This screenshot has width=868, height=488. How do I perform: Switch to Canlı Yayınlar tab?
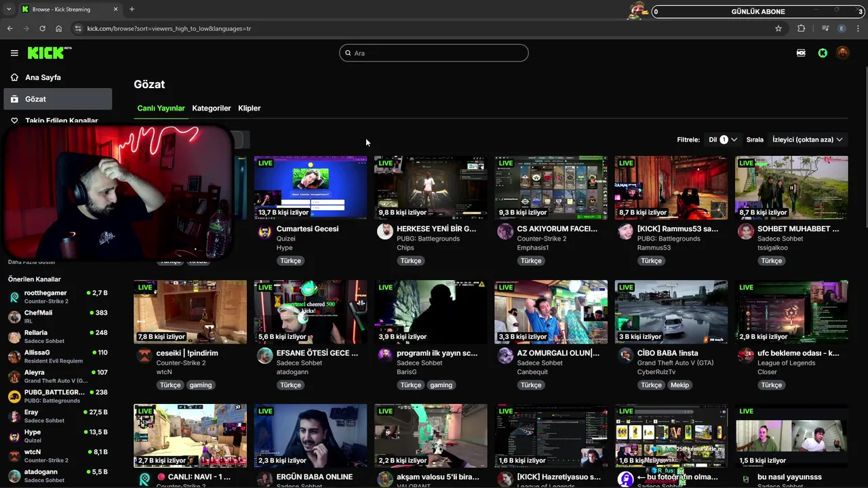click(161, 108)
